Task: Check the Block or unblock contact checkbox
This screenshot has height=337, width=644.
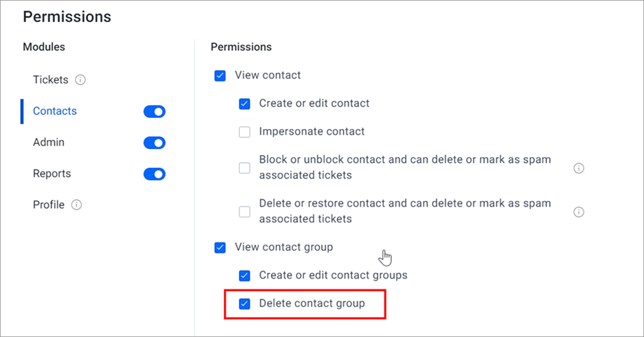Action: (244, 168)
